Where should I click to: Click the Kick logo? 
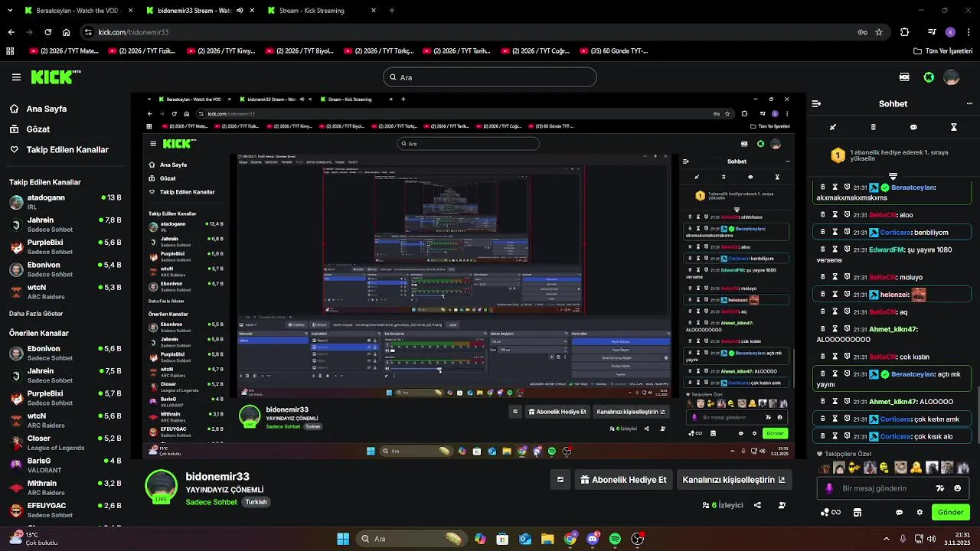click(x=55, y=77)
